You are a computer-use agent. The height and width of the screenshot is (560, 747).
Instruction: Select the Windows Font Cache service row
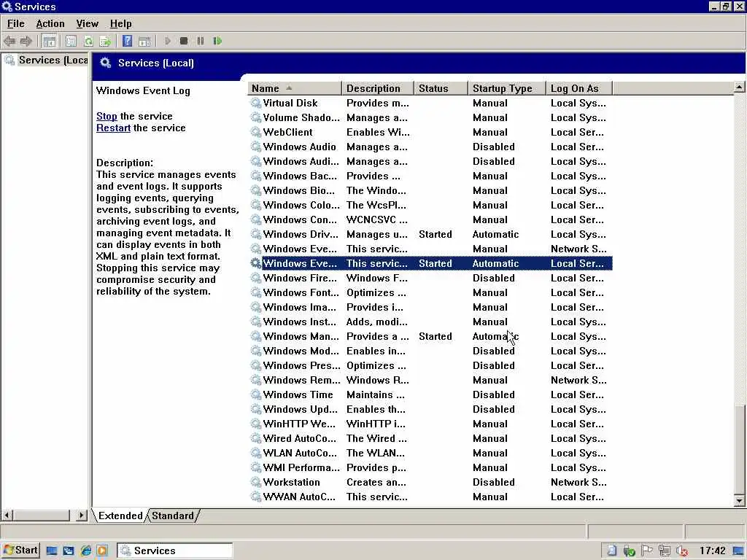(x=430, y=293)
